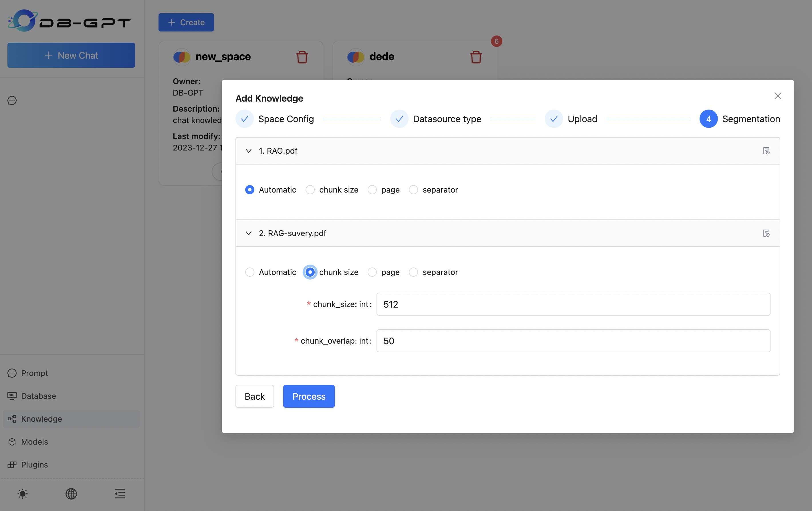The width and height of the screenshot is (812, 511).
Task: Delete new_space using trash icon
Action: (302, 57)
